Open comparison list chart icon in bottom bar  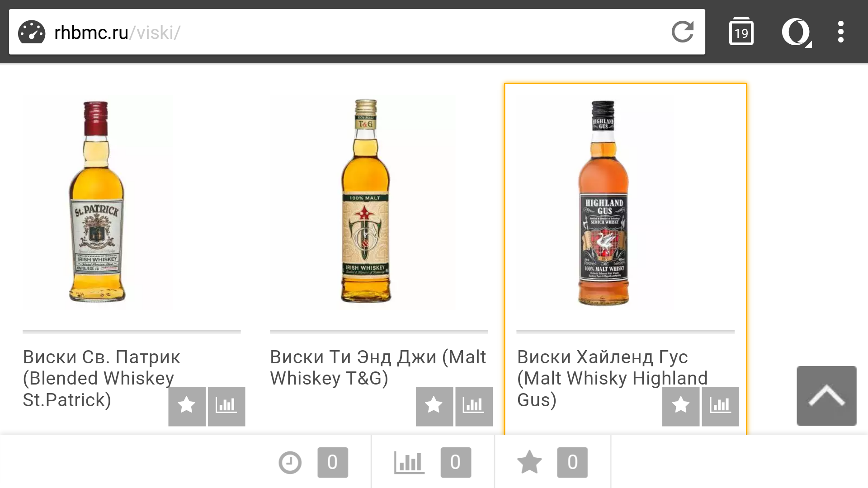coord(409,462)
